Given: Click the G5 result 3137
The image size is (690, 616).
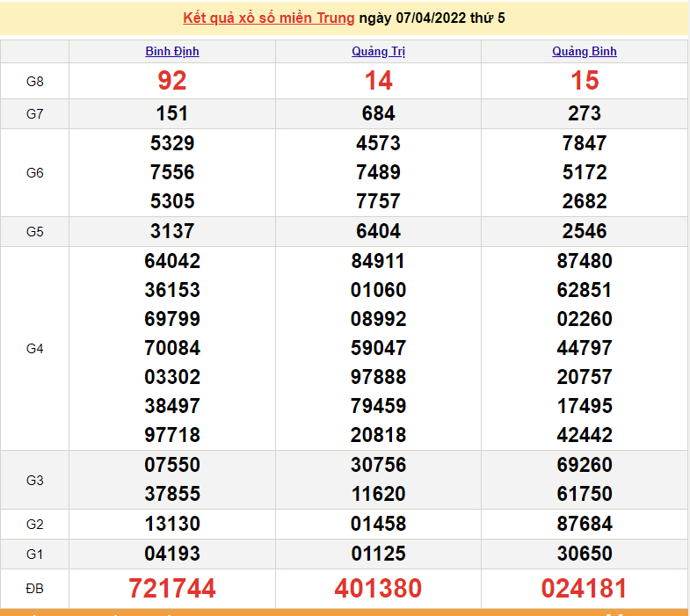Looking at the screenshot, I should [172, 231].
